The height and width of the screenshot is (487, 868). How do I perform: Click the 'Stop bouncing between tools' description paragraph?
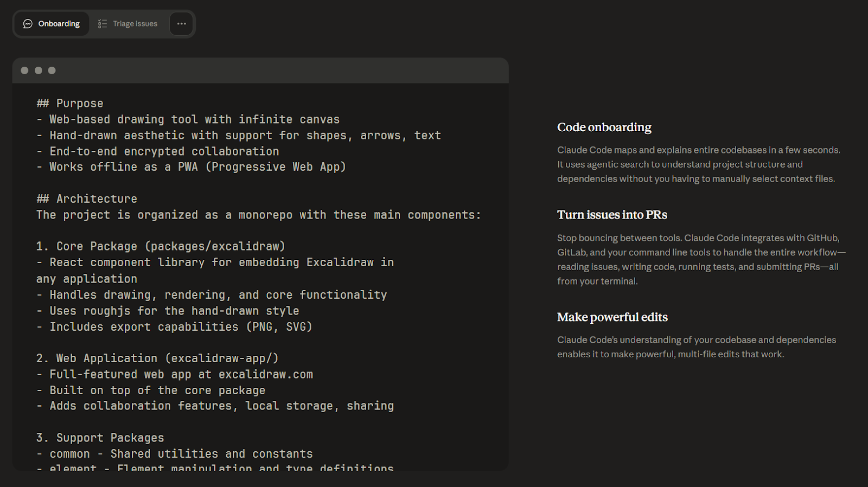click(701, 259)
